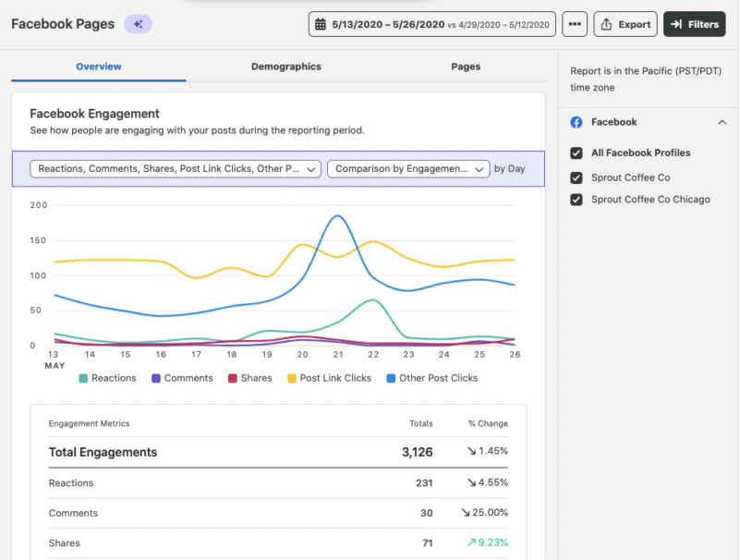Image resolution: width=740 pixels, height=560 pixels.
Task: Toggle the Sprout Coffee Co checkbox
Action: 576,177
